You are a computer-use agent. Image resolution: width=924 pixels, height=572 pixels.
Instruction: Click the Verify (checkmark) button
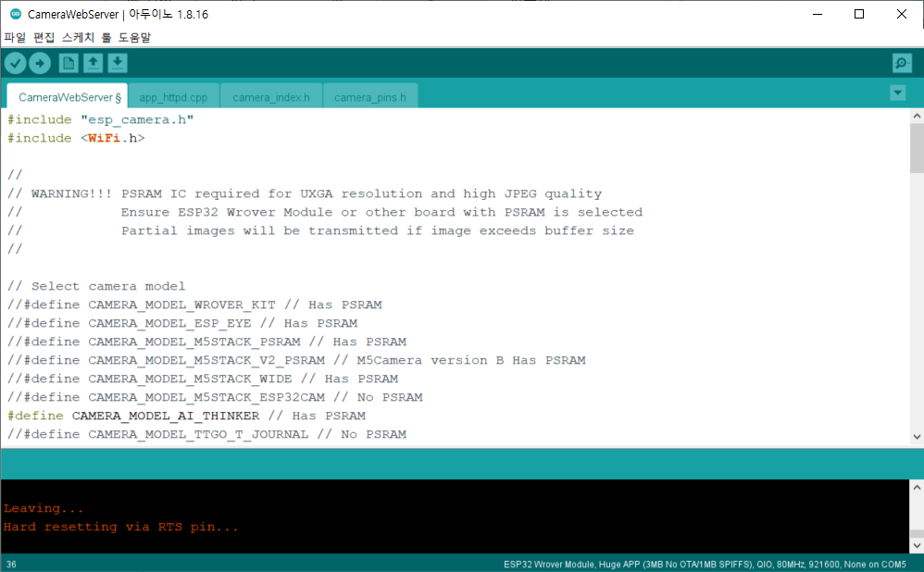click(x=16, y=63)
